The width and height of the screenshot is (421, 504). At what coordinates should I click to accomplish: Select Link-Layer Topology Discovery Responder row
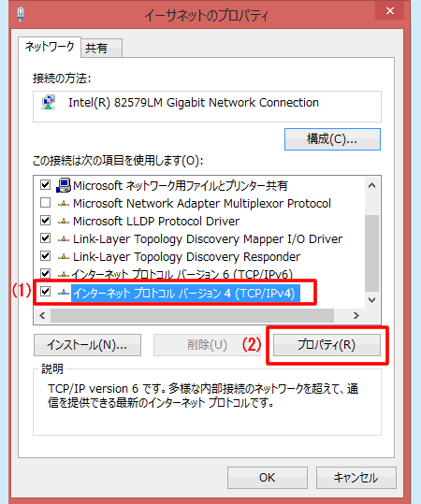tap(186, 257)
